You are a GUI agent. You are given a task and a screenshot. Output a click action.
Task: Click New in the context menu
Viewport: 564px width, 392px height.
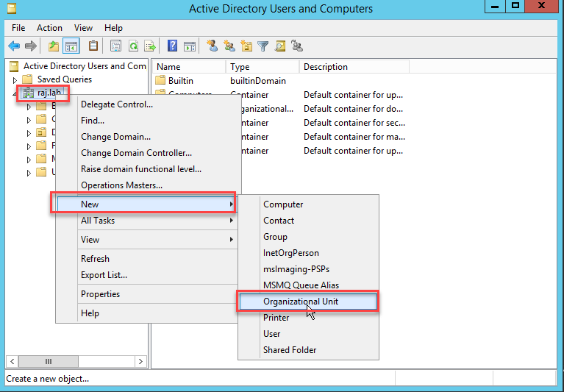pyautogui.click(x=146, y=204)
